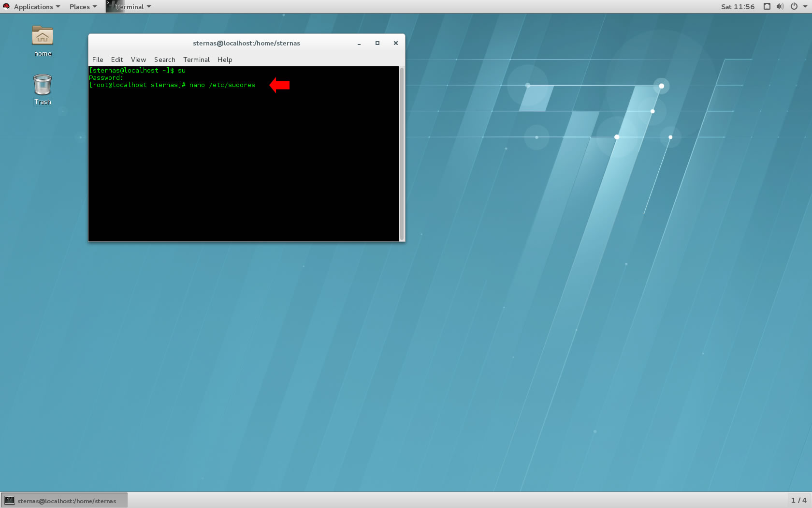Click the terminal icon in bottom taskbar
Image resolution: width=812 pixels, height=508 pixels.
(10, 501)
